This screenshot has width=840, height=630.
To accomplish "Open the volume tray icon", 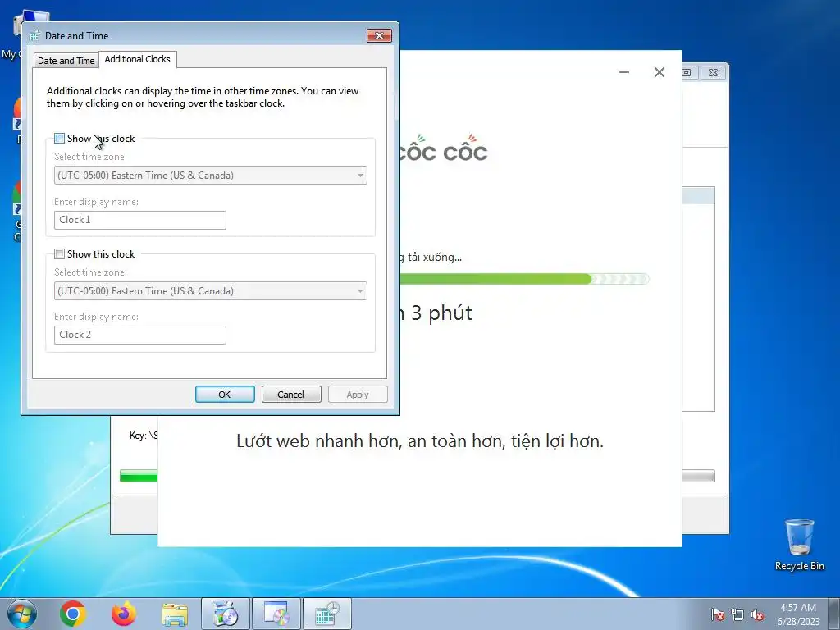I will point(757,614).
